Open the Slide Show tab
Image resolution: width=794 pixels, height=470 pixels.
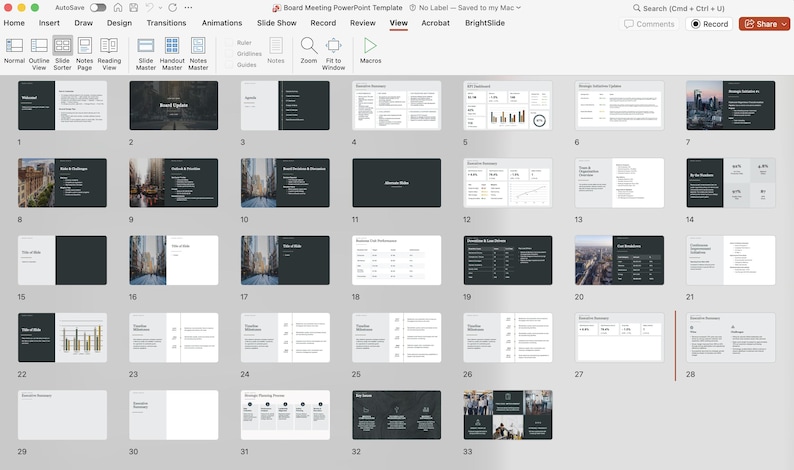tap(276, 23)
